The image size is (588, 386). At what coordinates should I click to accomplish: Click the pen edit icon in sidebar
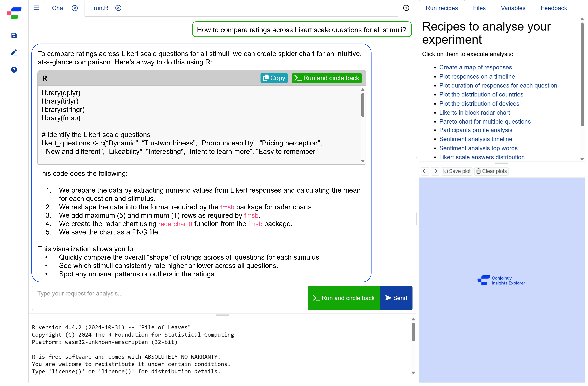(14, 53)
